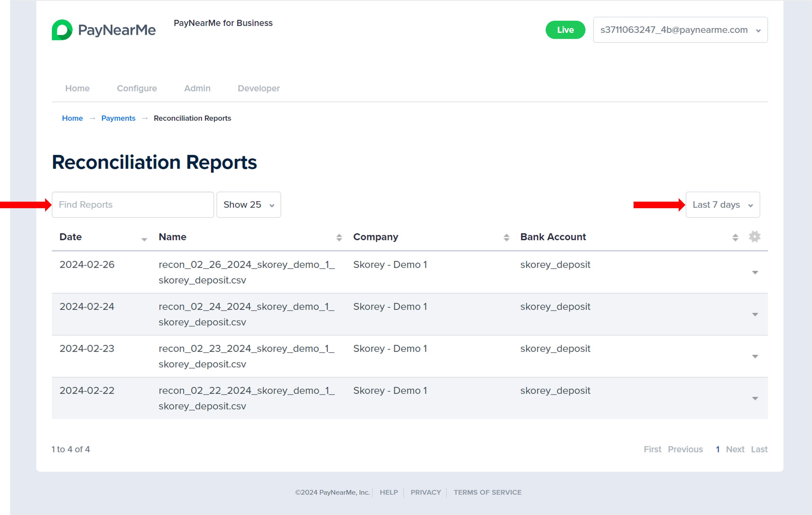This screenshot has width=812, height=515.
Task: Click the Next pagination link
Action: pyautogui.click(x=735, y=449)
